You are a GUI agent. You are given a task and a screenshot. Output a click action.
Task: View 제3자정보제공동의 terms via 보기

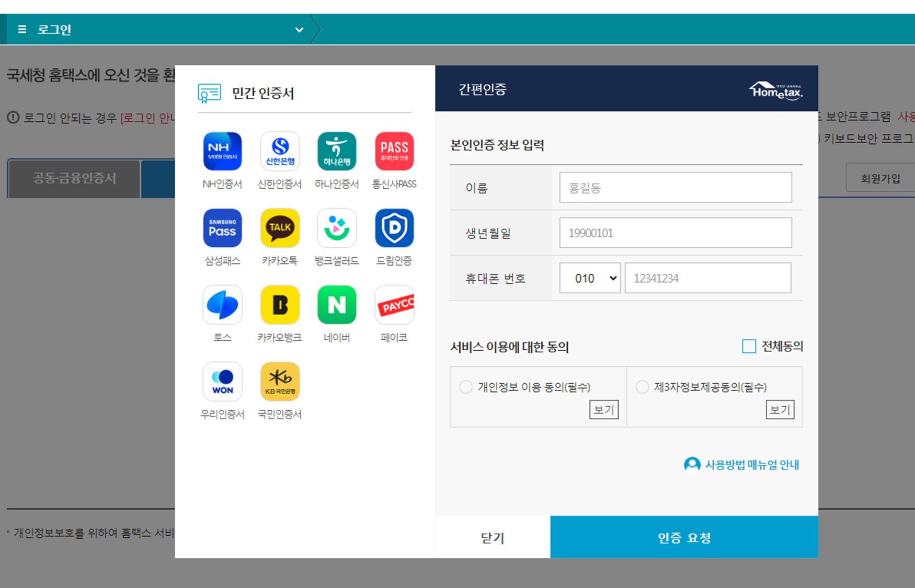click(780, 410)
